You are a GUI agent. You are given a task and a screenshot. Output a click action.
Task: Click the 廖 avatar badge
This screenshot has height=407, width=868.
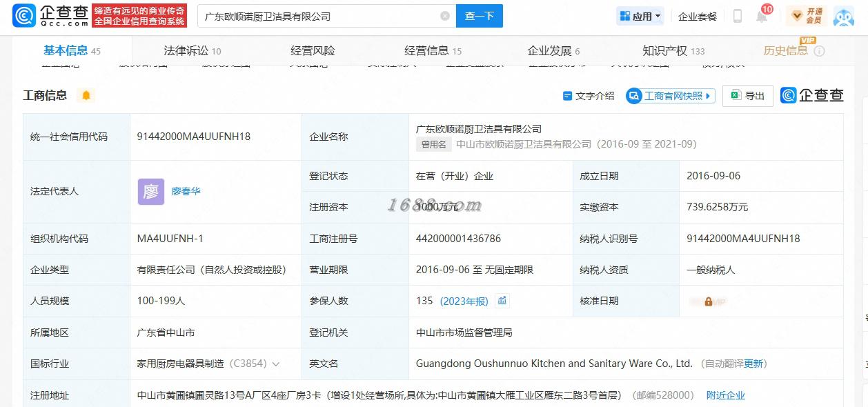click(151, 192)
